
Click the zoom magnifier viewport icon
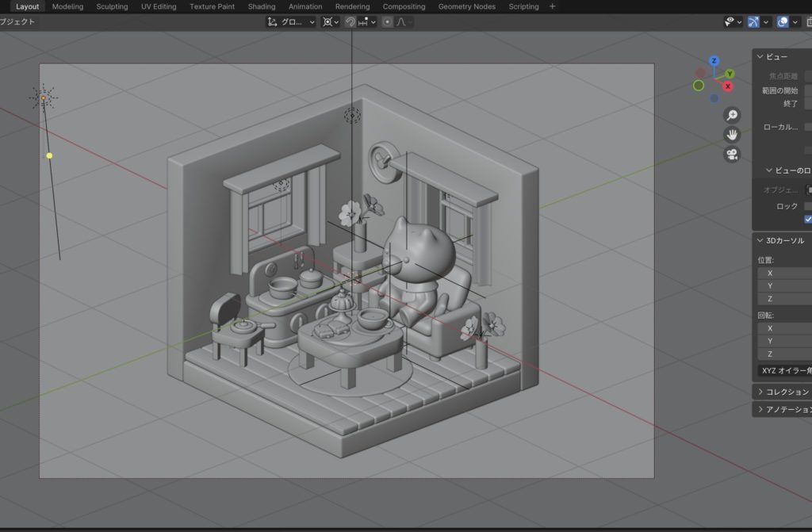coord(732,116)
